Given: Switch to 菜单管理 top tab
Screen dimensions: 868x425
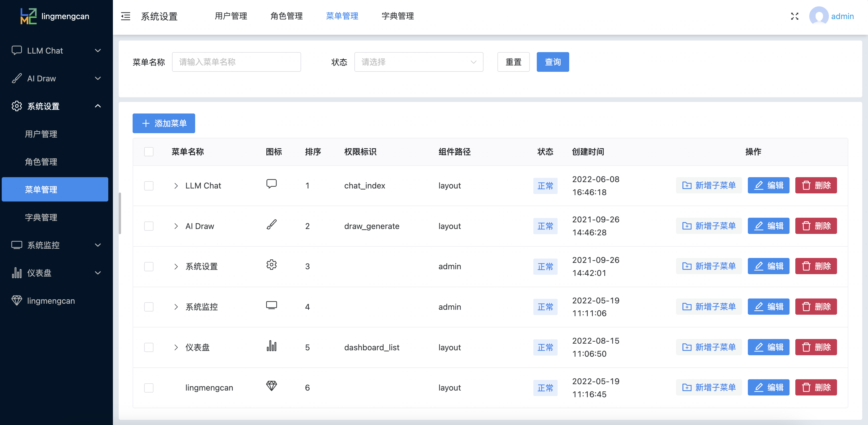Looking at the screenshot, I should pos(342,16).
